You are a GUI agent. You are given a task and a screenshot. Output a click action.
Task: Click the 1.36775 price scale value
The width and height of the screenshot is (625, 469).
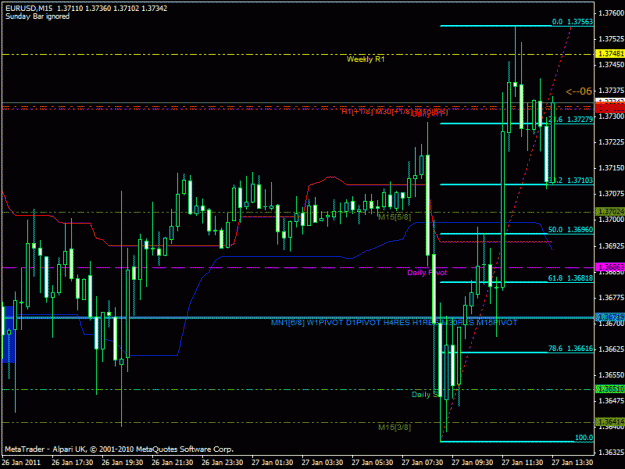click(x=611, y=298)
